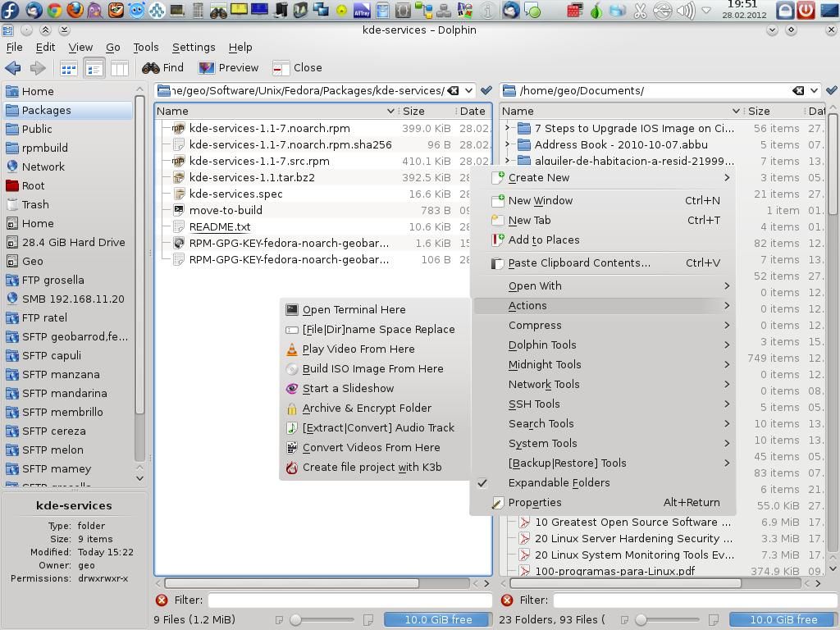The height and width of the screenshot is (630, 840).
Task: Hide the left pane filter bar
Action: coord(162,600)
